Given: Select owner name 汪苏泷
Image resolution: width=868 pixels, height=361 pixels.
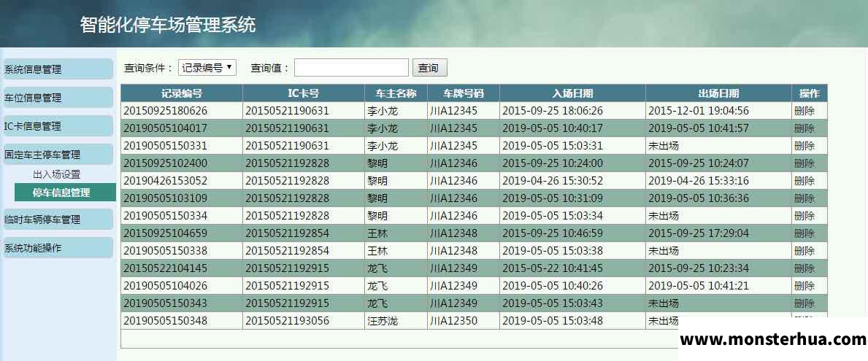Looking at the screenshot, I should pyautogui.click(x=383, y=321).
